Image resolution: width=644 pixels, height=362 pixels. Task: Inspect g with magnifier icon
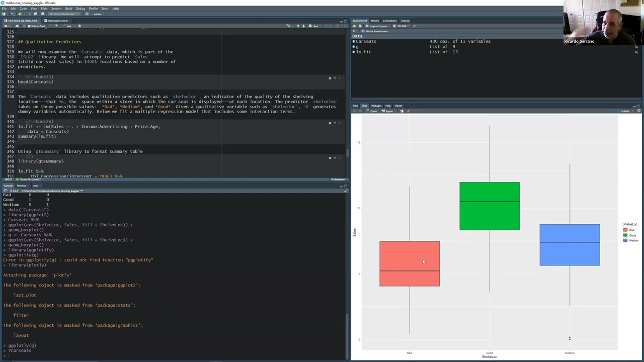coord(636,47)
